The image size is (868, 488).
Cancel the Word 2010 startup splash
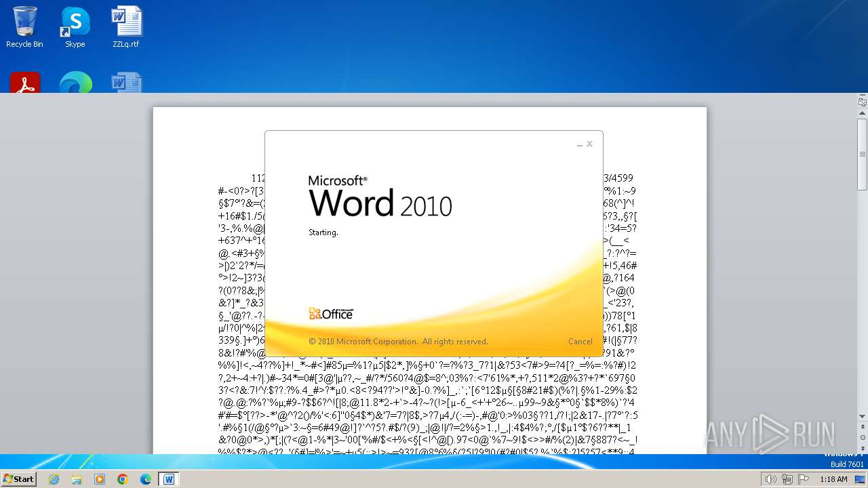tap(580, 342)
